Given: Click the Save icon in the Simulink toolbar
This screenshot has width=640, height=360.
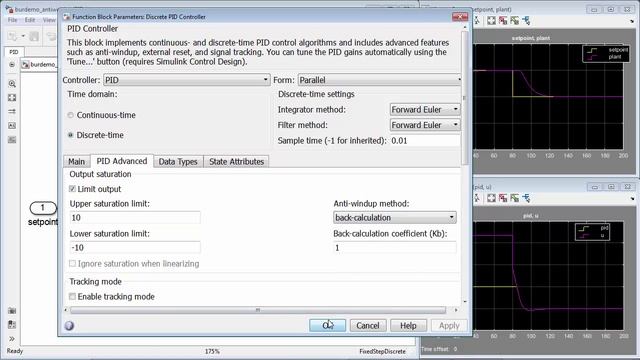Looking at the screenshot, I should [34, 36].
